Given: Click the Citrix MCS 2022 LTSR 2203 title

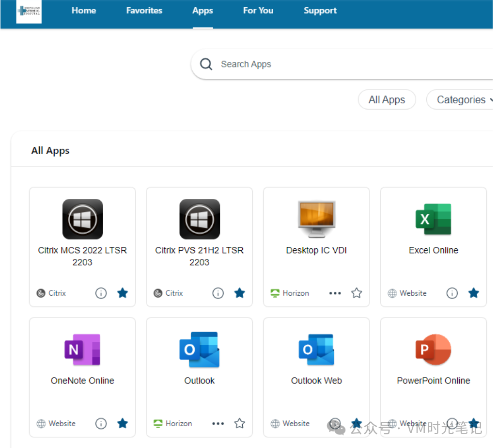Looking at the screenshot, I should 82,256.
